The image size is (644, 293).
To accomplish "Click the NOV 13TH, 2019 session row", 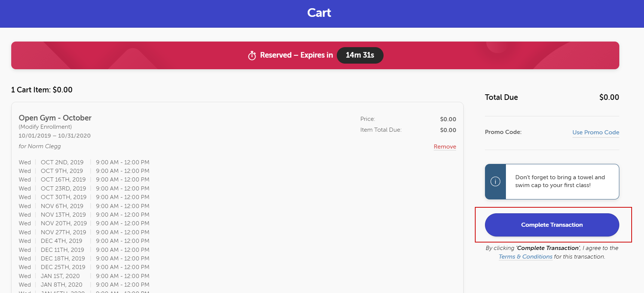I will click(x=84, y=215).
